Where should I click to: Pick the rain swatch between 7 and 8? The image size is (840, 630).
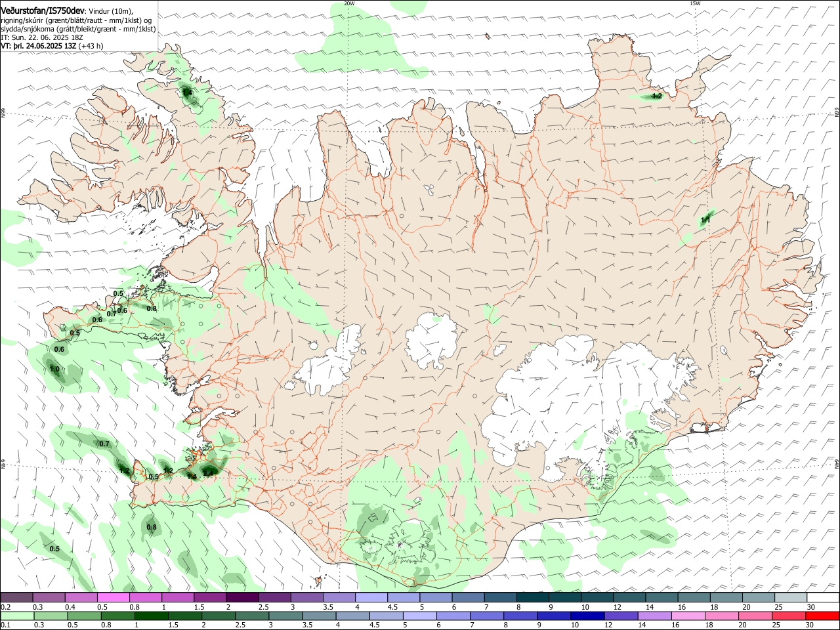pos(488,616)
